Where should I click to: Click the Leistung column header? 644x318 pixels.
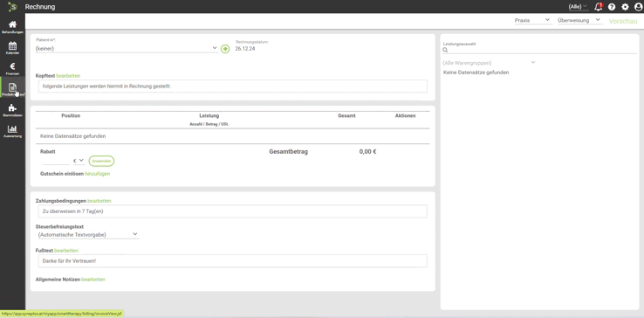click(209, 116)
